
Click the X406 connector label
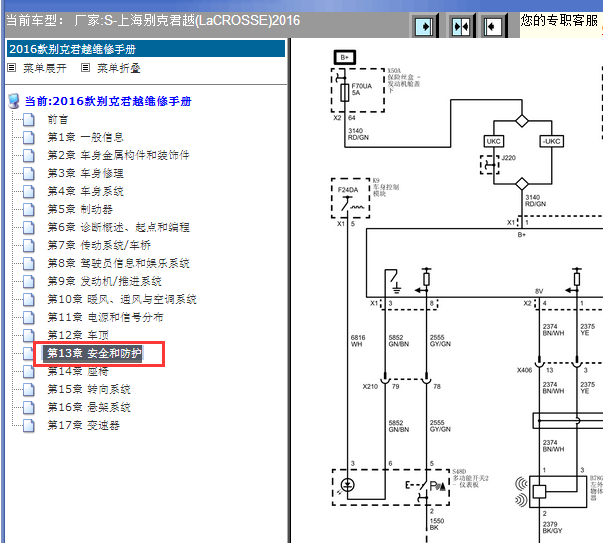tap(524, 370)
